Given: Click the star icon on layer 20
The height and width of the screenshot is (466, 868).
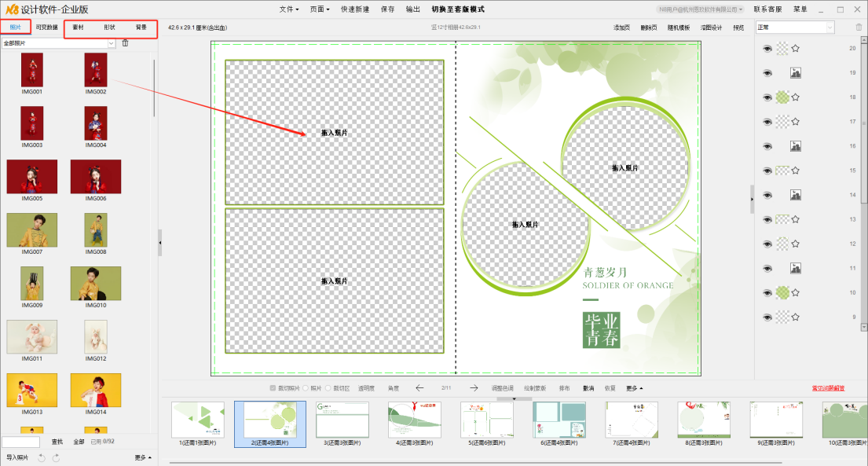Looking at the screenshot, I should (x=796, y=48).
